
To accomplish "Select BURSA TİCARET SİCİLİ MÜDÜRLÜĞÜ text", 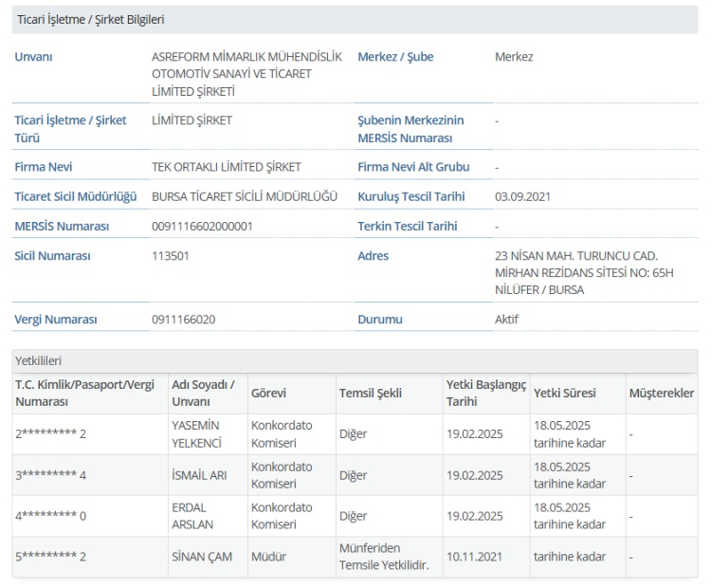I will (x=245, y=196).
